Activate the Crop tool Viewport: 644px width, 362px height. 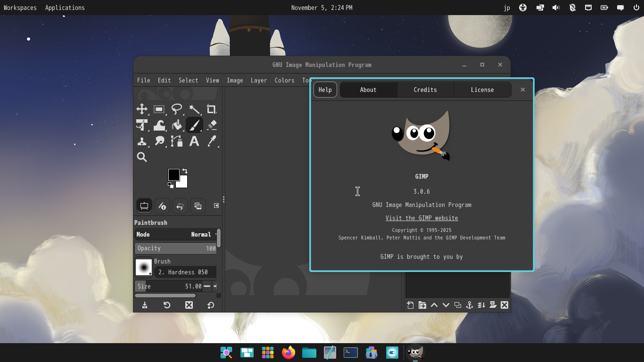point(211,109)
